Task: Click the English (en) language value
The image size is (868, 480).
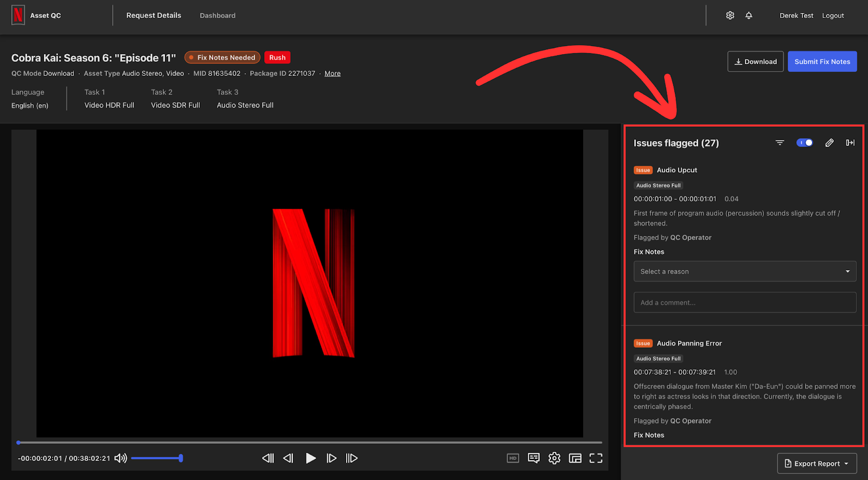Action: click(x=30, y=105)
